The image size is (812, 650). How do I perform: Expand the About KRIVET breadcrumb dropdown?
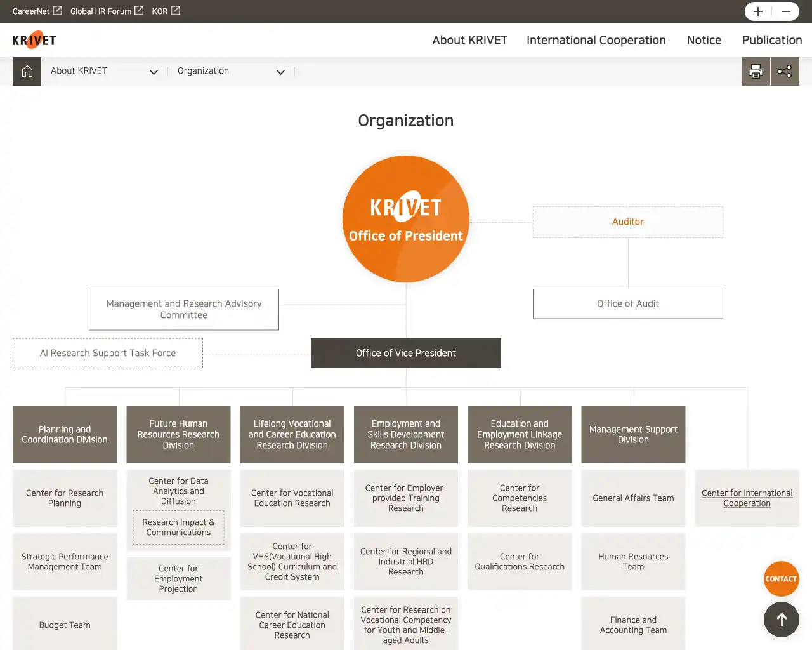[104, 71]
